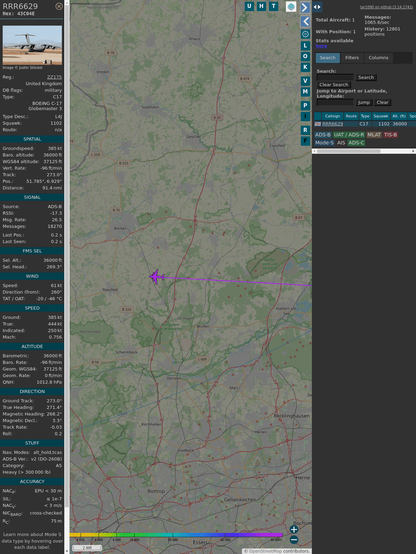Sort table by Alt. (ft) column header
The width and height of the screenshot is (416, 554).
tap(399, 116)
